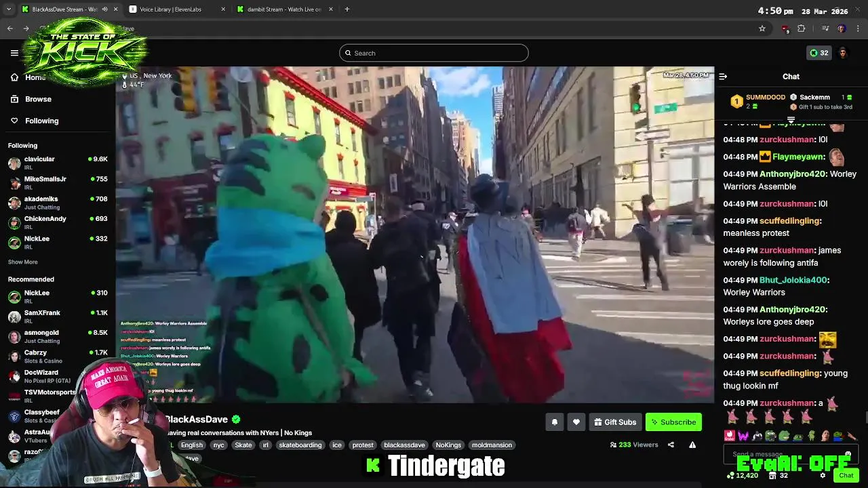This screenshot has height=488, width=868.
Task: Open MikeSmallsJr channel in sidebar
Action: pos(58,183)
